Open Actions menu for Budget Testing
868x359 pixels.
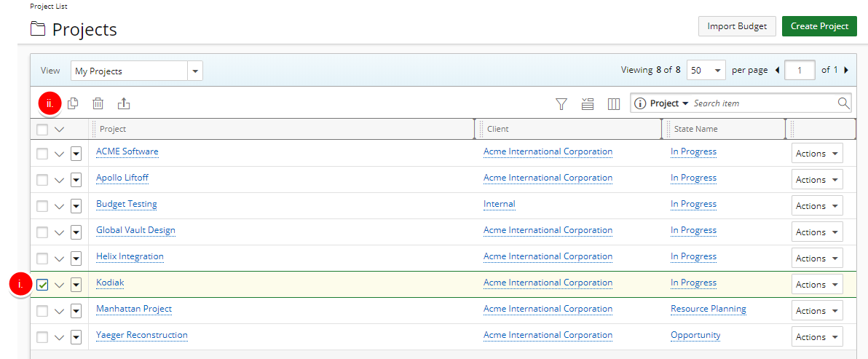pos(817,206)
